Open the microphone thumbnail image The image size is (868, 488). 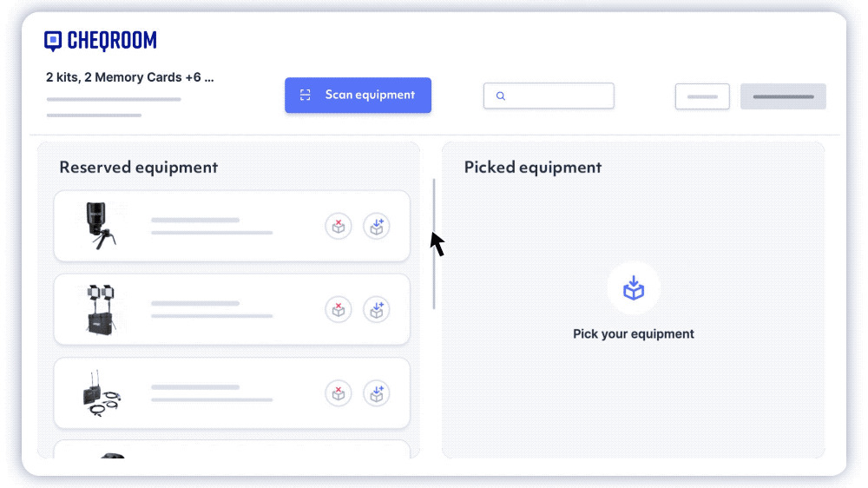click(x=100, y=226)
